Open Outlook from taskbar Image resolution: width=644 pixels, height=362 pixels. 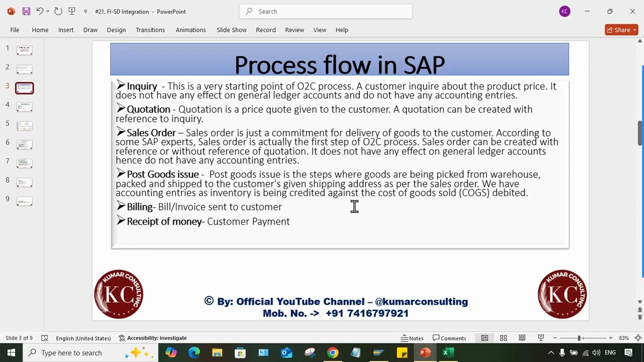(286, 352)
